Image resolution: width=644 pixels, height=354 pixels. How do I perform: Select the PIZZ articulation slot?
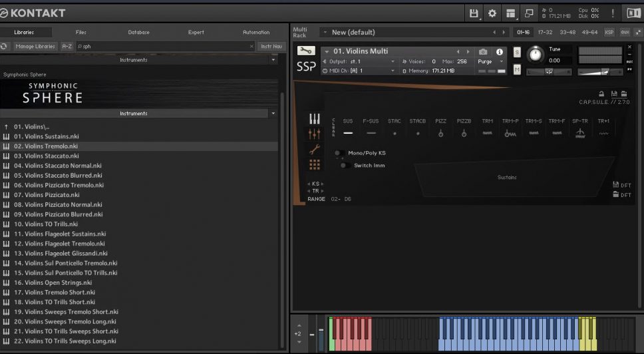pos(440,127)
